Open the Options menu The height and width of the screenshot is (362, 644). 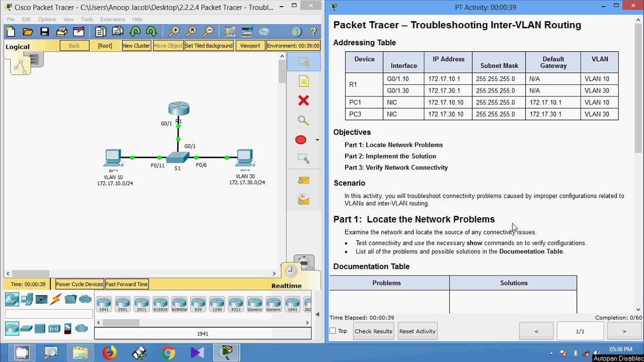click(47, 19)
